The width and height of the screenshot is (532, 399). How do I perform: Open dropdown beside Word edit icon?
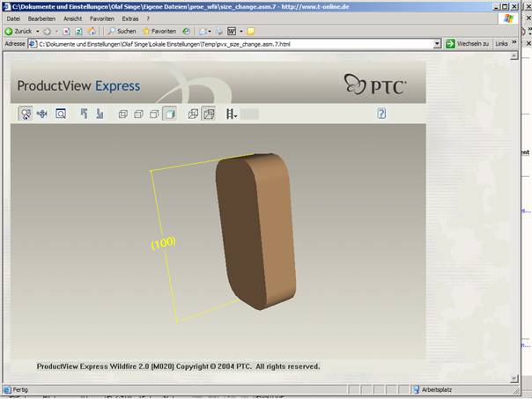click(x=241, y=32)
